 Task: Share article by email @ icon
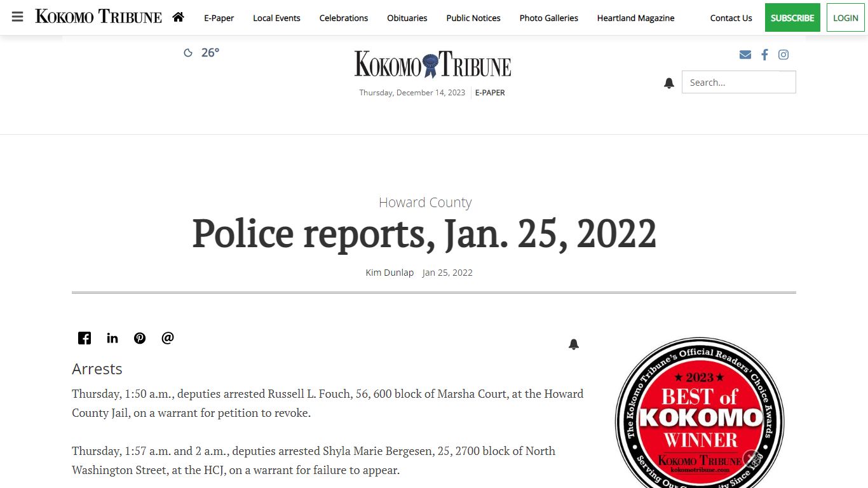pyautogui.click(x=168, y=338)
